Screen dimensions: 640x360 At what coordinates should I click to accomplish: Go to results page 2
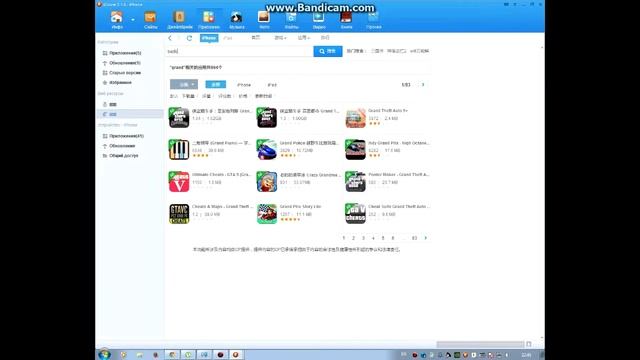coord(353,238)
